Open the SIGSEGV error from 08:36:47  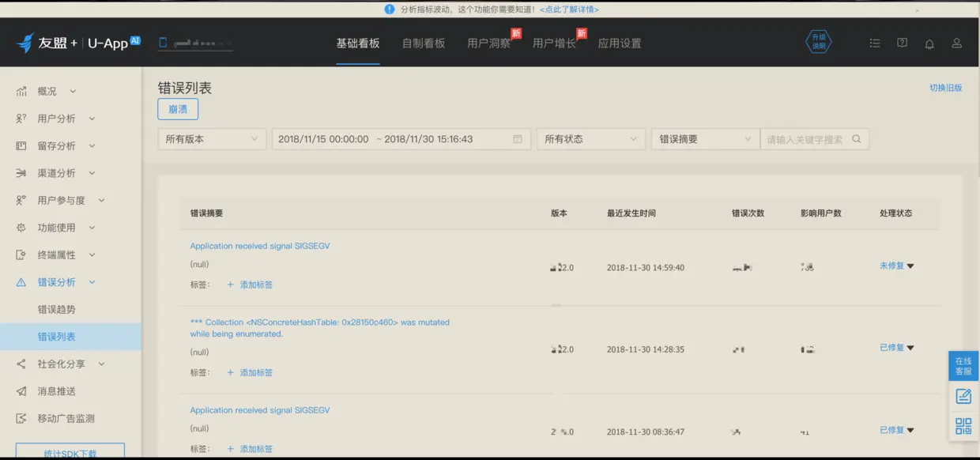260,410
